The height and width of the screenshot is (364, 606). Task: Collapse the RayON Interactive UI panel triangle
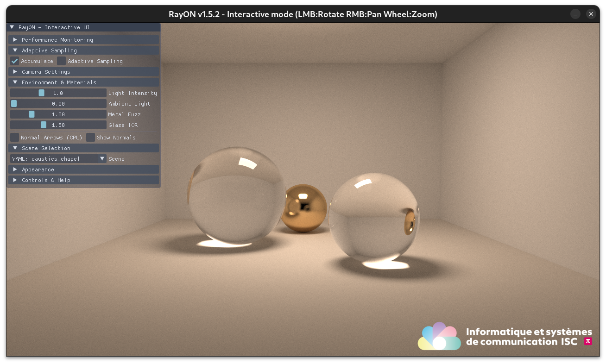click(x=12, y=27)
